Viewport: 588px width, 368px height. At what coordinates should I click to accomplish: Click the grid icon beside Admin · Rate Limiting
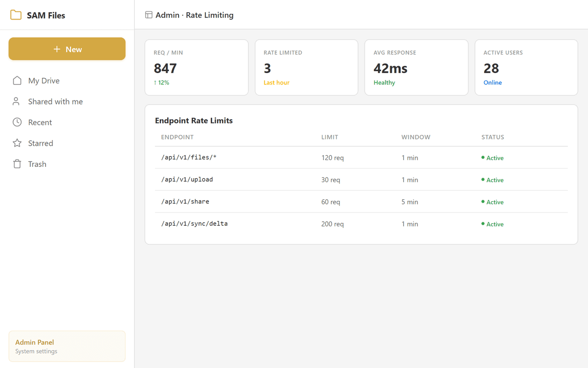[x=147, y=15]
